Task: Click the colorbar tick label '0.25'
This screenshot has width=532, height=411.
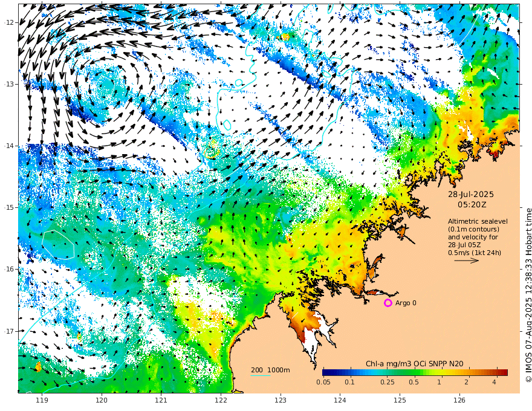Action: pos(388,382)
